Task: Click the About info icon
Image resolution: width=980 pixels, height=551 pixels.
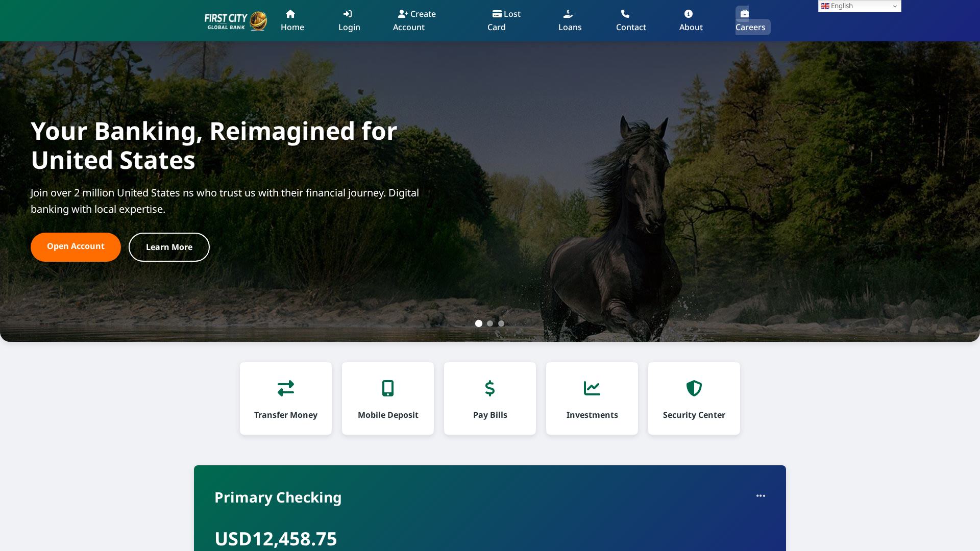Action: tap(690, 14)
